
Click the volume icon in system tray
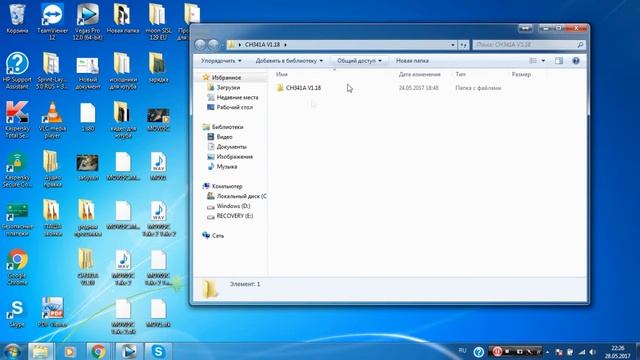coord(593,352)
